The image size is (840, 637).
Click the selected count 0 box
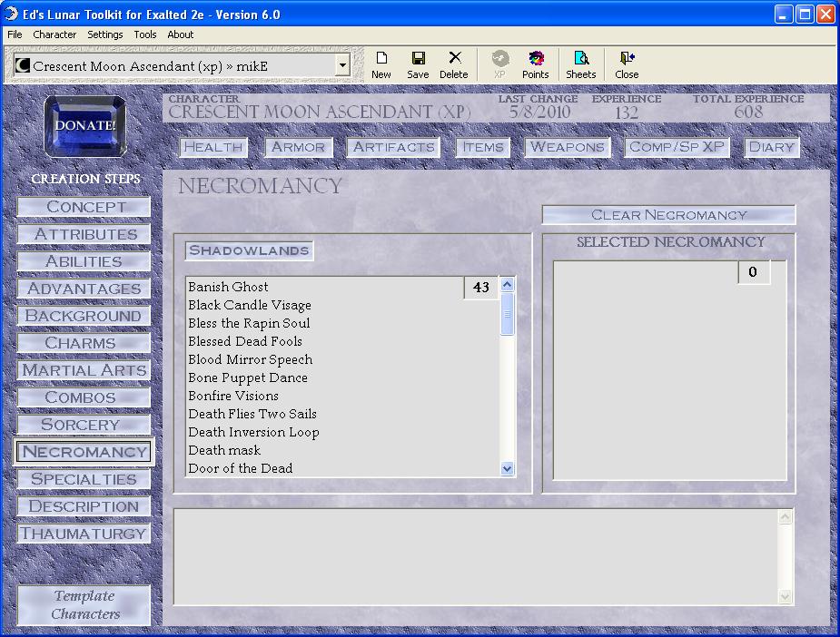(x=753, y=272)
